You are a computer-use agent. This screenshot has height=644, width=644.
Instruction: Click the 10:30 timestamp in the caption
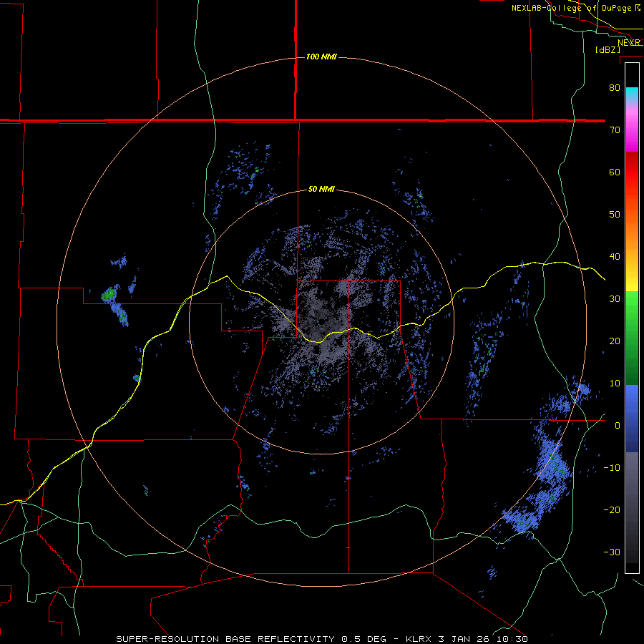click(x=511, y=639)
